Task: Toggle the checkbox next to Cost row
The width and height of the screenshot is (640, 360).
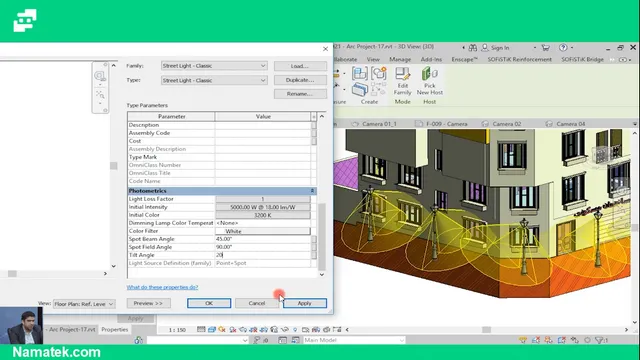Action: (313, 141)
